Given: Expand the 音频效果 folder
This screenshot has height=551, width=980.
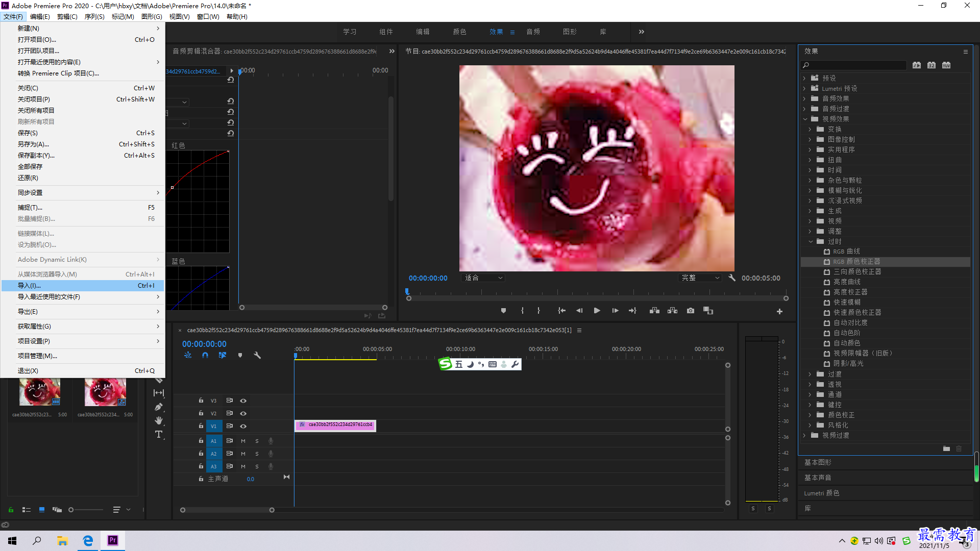Looking at the screenshot, I should [804, 98].
